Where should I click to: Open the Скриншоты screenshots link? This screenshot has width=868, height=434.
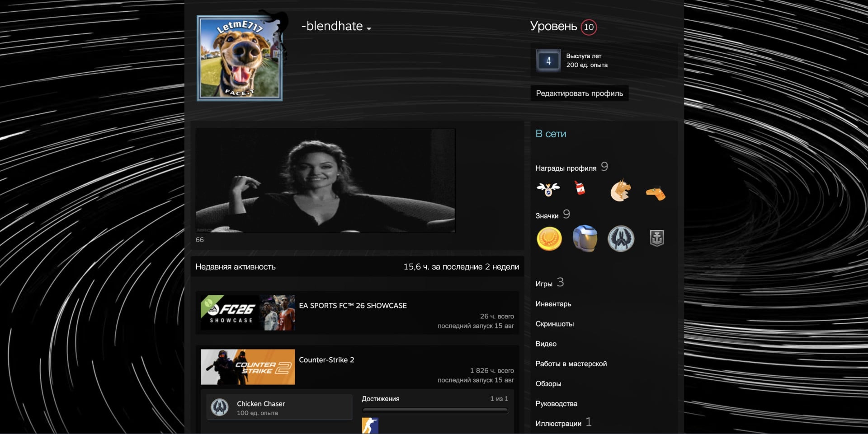pyautogui.click(x=555, y=324)
